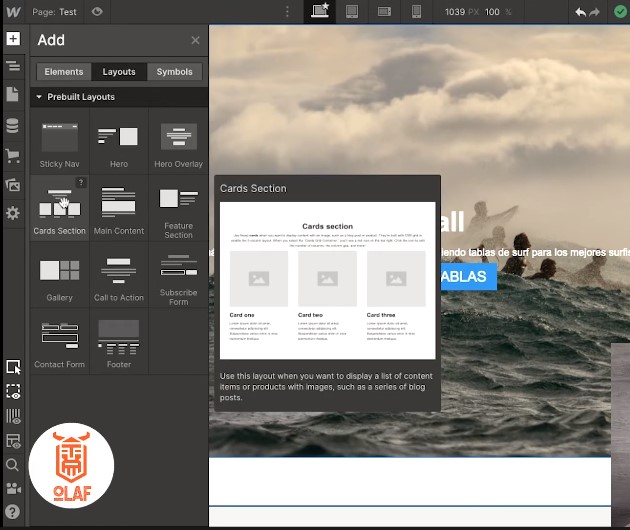
Task: Open the Webflow logo menu
Action: 13,12
